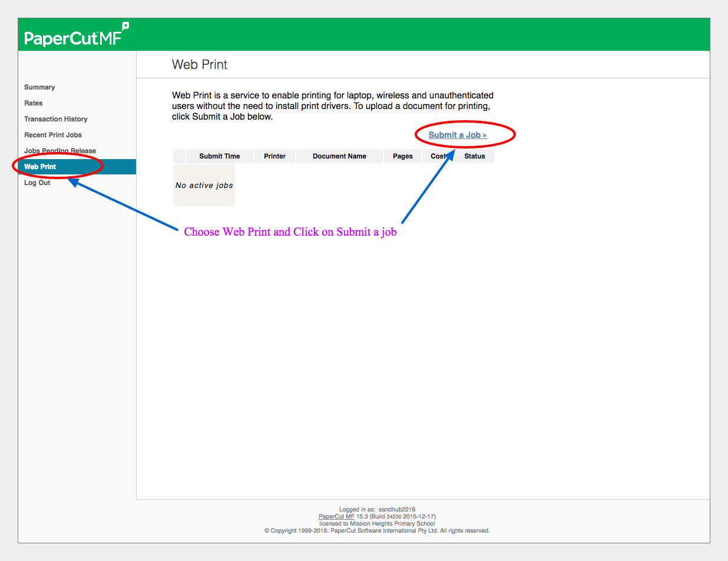Click the Web Print page heading

click(x=200, y=65)
